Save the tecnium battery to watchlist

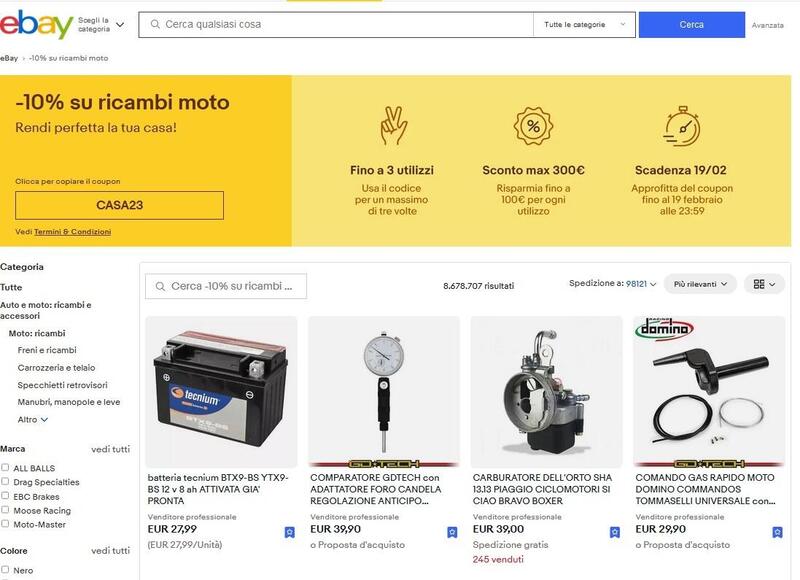coord(289,533)
